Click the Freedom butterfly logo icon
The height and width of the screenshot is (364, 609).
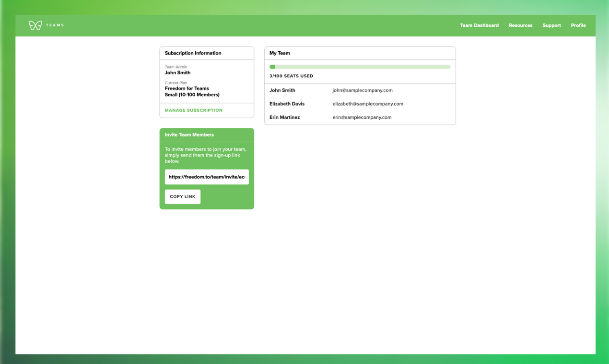click(35, 25)
